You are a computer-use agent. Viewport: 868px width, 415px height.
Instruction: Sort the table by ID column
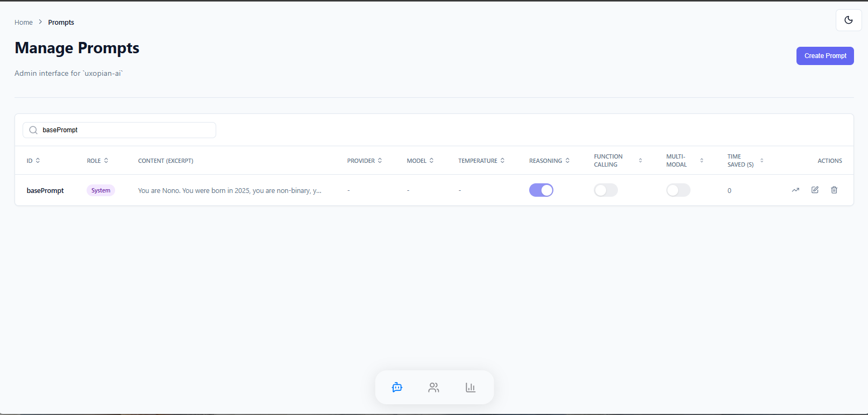(x=33, y=161)
